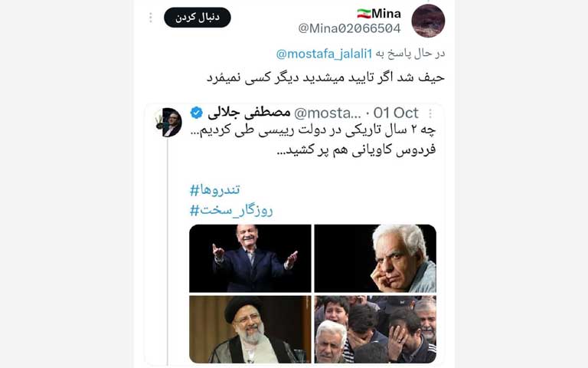Viewport: 588px width, 368px height.
Task: Open the @mostafa_jalali1 mention link
Action: [324, 54]
